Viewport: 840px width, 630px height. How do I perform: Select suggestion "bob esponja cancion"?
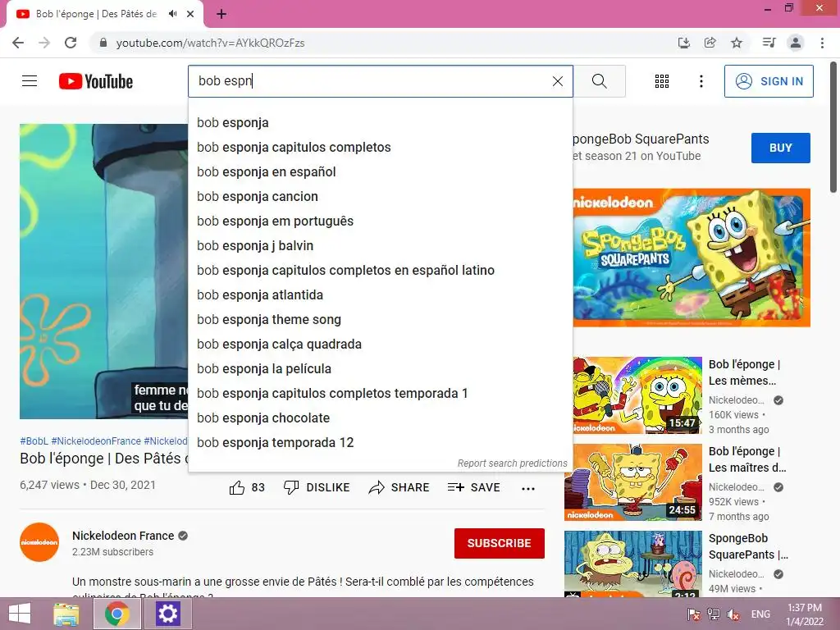coord(381,197)
